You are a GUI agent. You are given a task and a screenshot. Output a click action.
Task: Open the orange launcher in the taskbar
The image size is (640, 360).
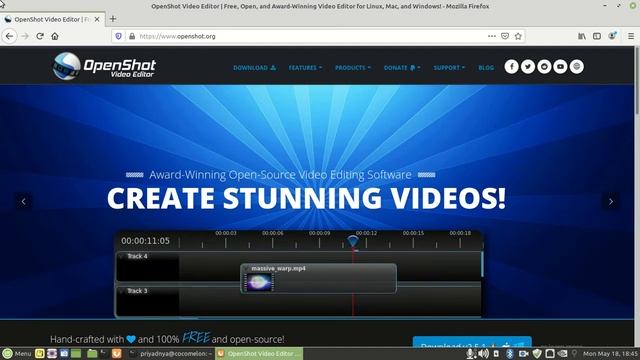click(x=116, y=353)
